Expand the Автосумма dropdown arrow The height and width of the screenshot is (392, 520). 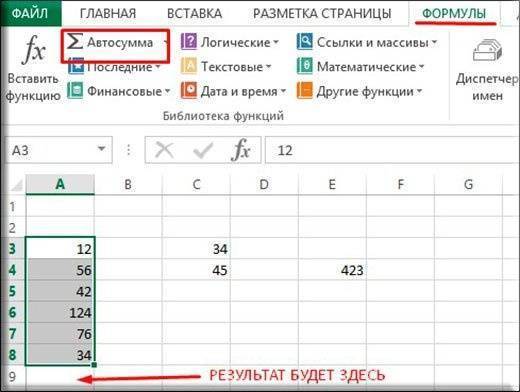pos(166,43)
